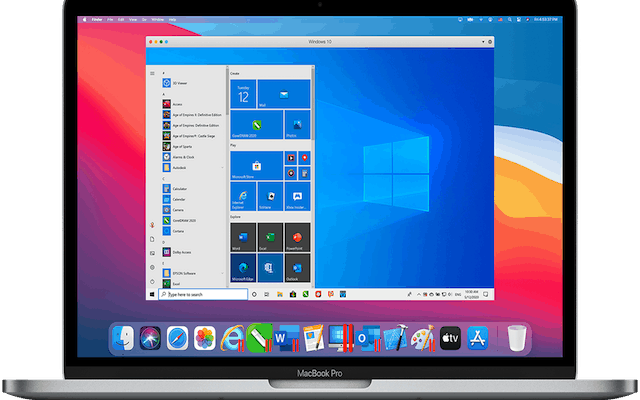Viewport: 640px width, 400px height.
Task: Open Solitaire tile in Start menu
Action: point(270,196)
